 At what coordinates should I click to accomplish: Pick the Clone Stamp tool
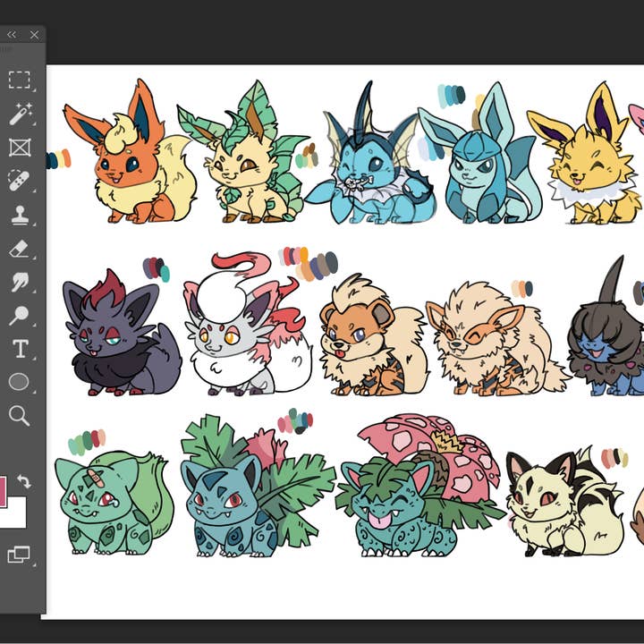tap(19, 216)
